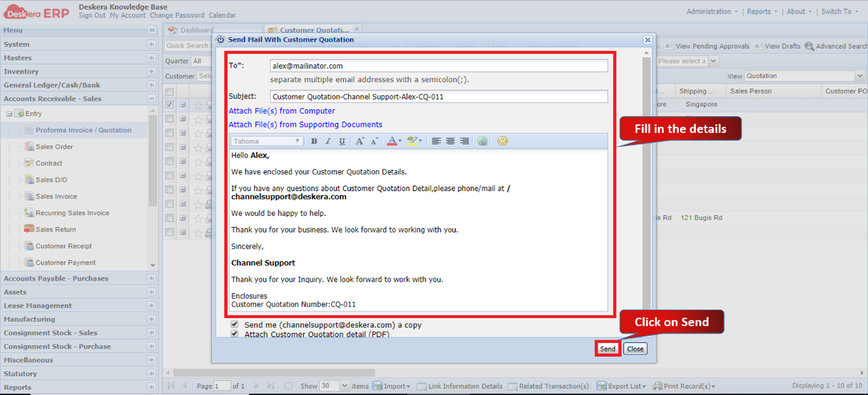Click the Sales Invoice icon in the tree
Image resolution: width=868 pixels, height=395 pixels.
[30, 196]
